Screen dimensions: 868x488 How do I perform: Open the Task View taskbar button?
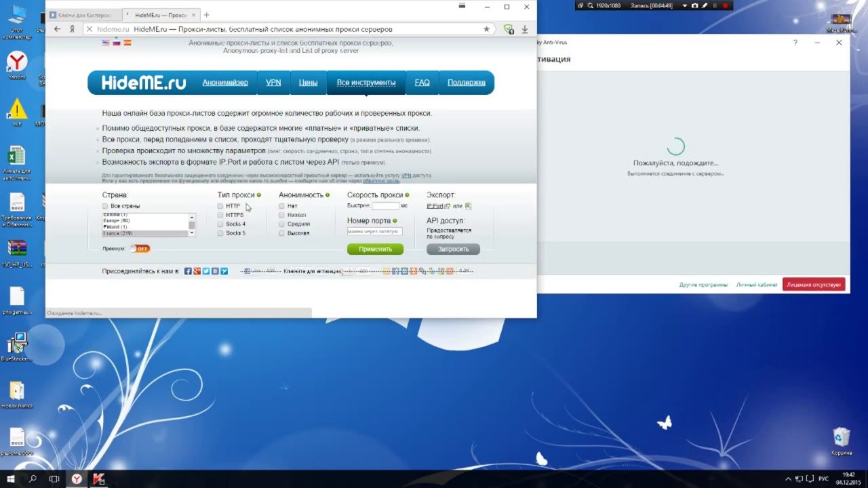point(54,479)
